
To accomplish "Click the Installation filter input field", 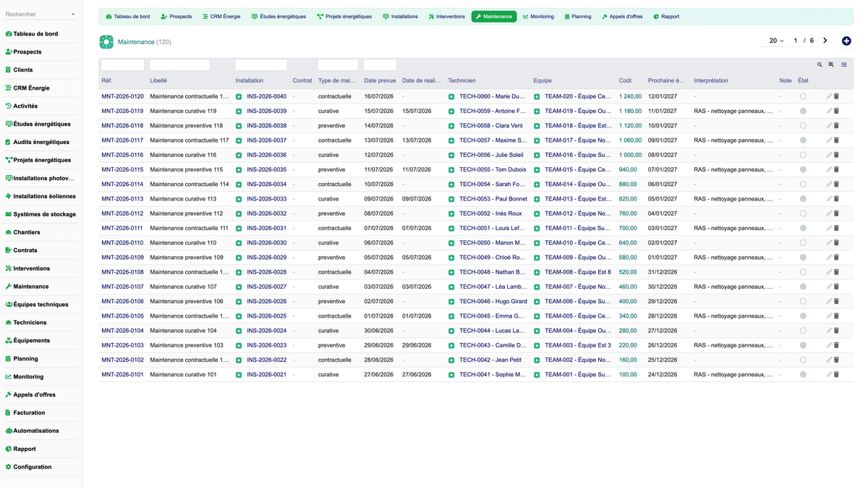I will tap(261, 65).
